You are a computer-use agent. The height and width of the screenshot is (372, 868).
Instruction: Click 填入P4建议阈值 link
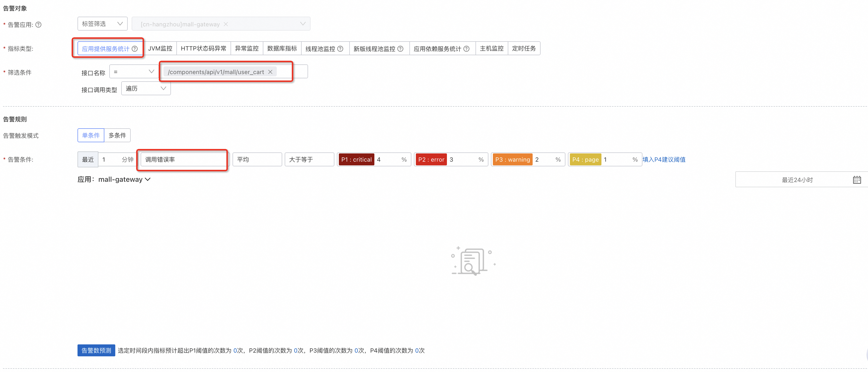pos(664,160)
